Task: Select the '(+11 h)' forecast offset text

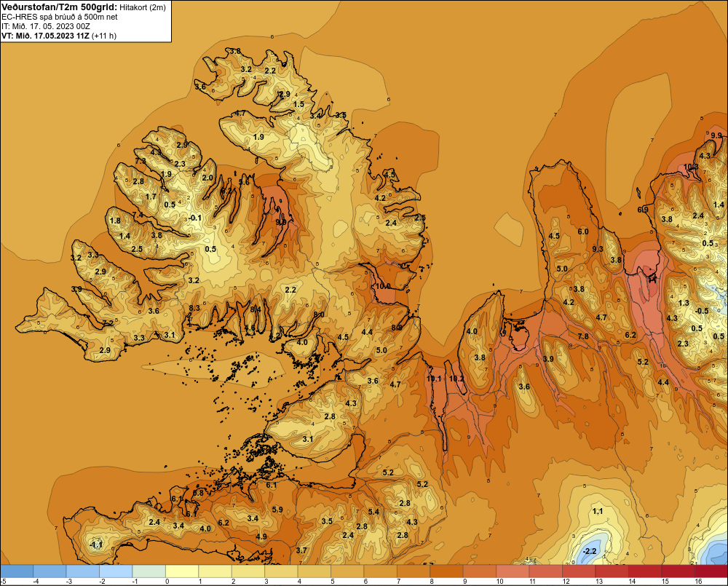Action: (x=104, y=36)
